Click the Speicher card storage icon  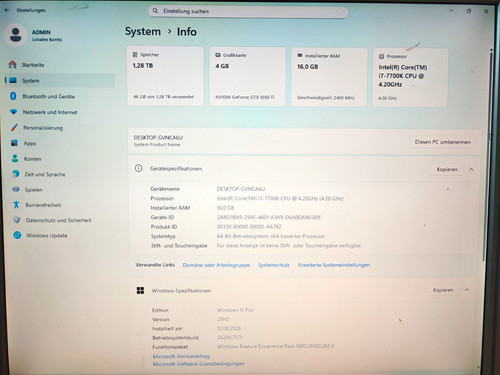click(x=135, y=54)
